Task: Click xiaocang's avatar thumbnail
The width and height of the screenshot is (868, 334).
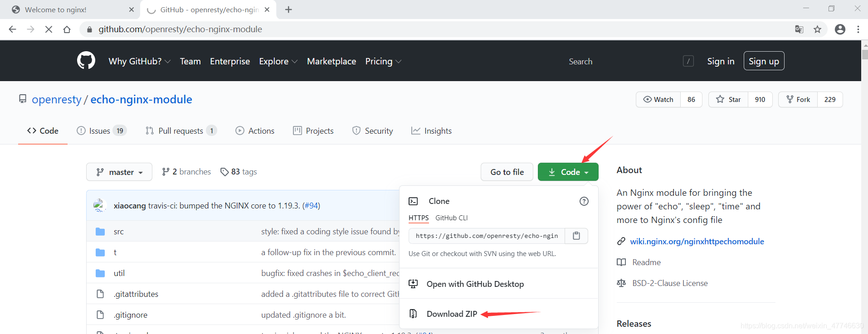Action: coord(100,205)
